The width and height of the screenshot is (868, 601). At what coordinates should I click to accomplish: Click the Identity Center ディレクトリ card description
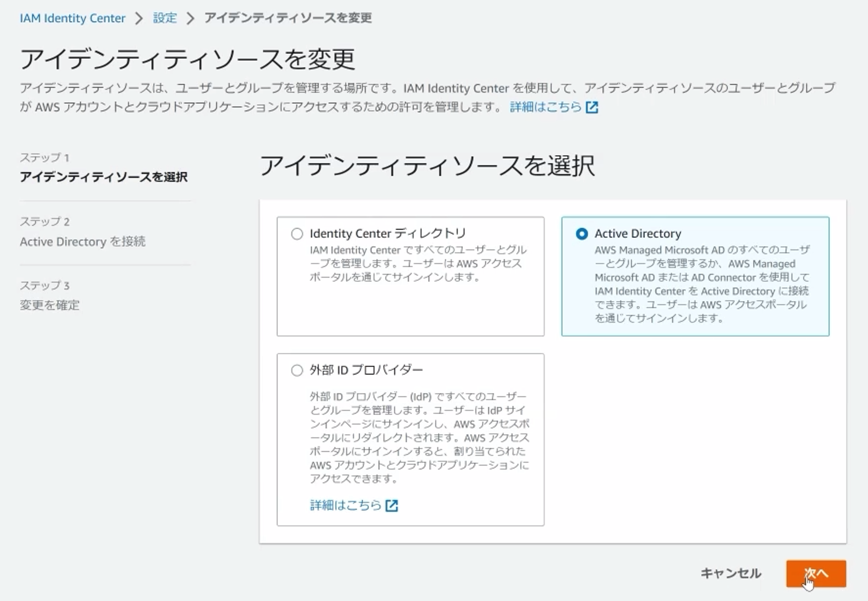(x=418, y=263)
